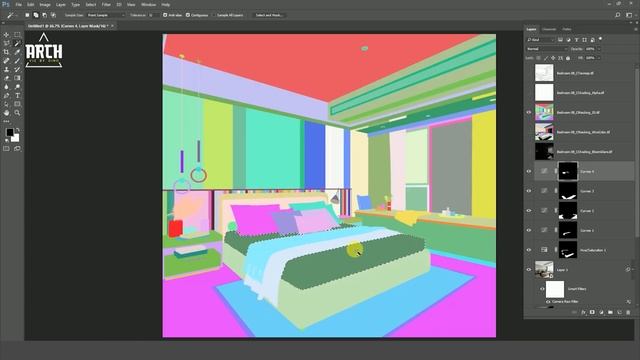Image resolution: width=640 pixels, height=360 pixels.
Task: Click Add layer mask icon
Action: pos(592,312)
